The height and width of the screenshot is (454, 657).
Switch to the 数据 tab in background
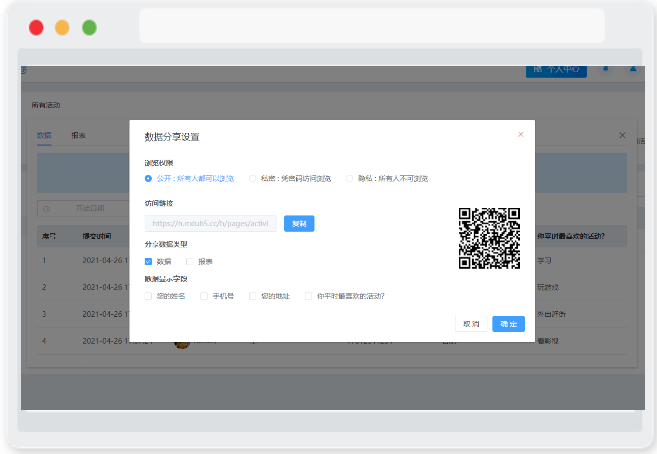(44, 135)
